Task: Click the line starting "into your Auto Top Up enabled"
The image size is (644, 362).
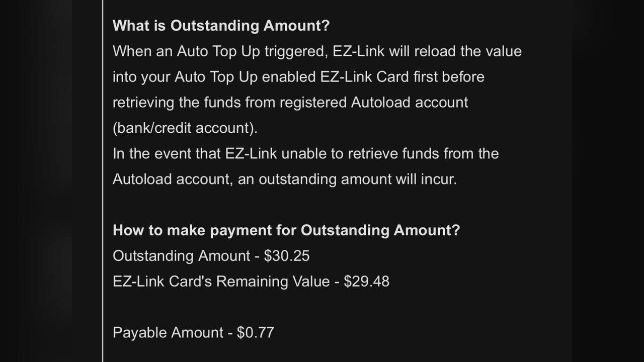Action: pyautogui.click(x=298, y=77)
